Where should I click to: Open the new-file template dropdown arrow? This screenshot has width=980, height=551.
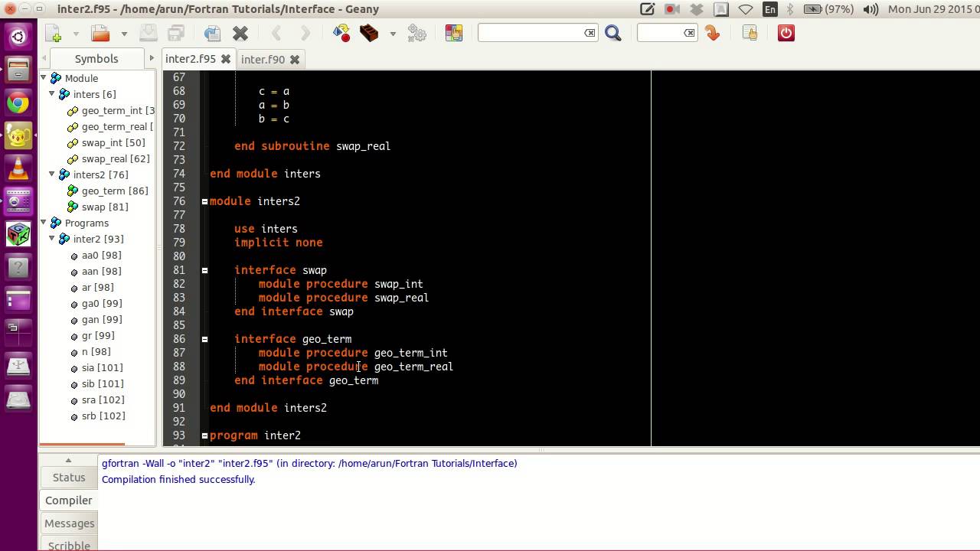tap(76, 34)
